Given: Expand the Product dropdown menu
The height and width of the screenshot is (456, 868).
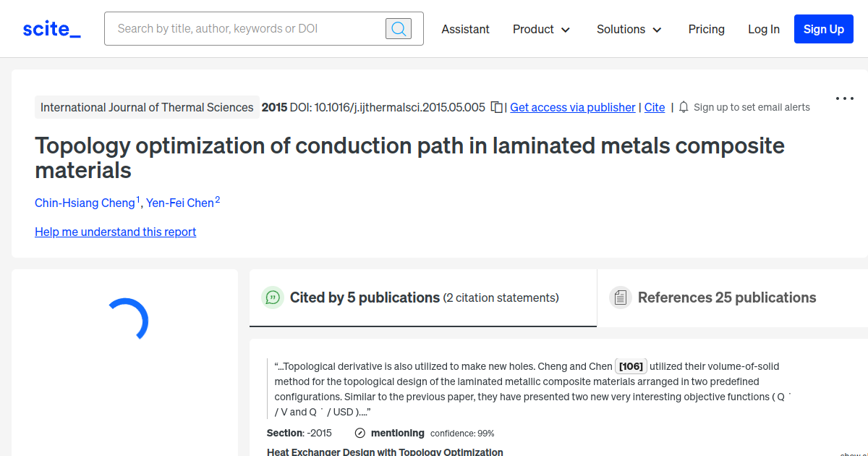Looking at the screenshot, I should coord(541,29).
